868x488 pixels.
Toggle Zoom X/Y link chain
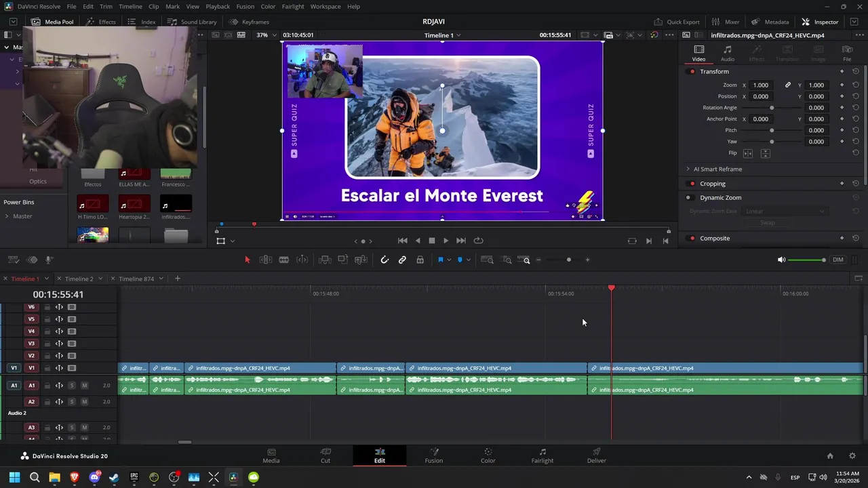788,85
